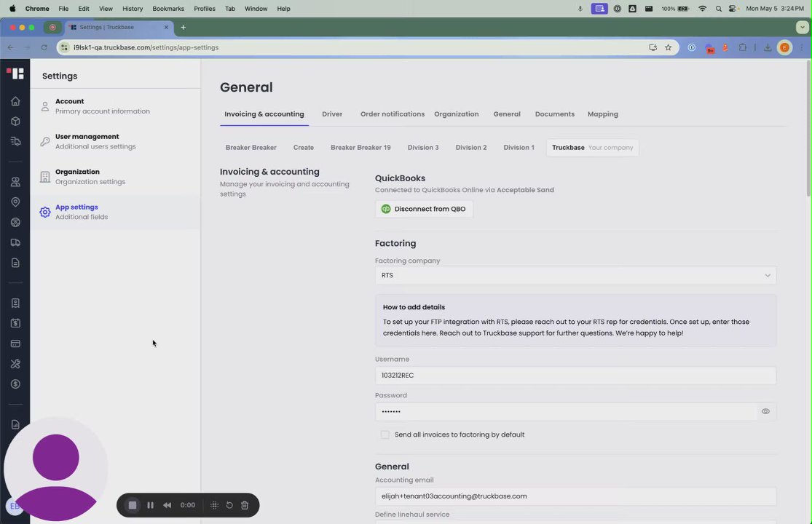This screenshot has width=812, height=524.
Task: Open the document page sidebar icon
Action: click(15, 263)
